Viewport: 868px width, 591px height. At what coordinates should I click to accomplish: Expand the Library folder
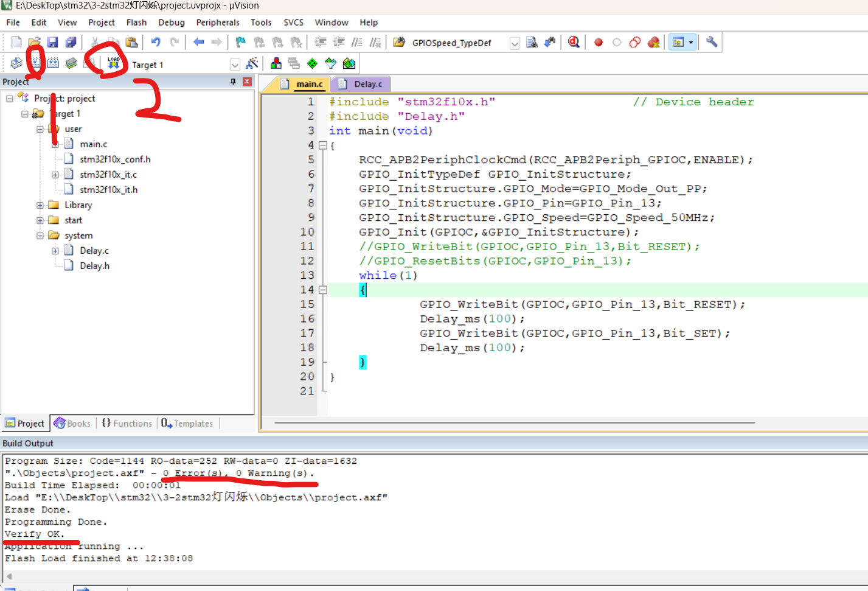(40, 205)
